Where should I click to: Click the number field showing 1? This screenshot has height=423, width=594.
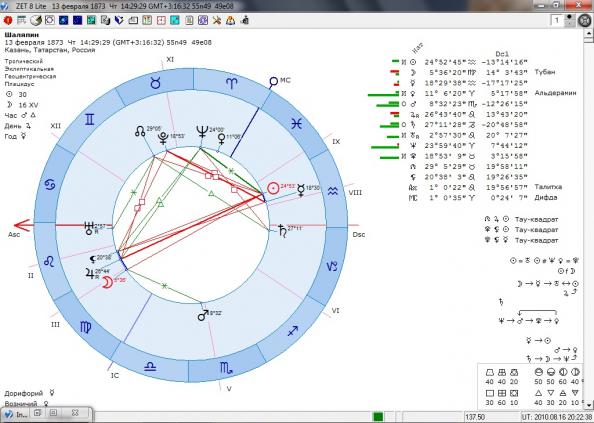point(556,20)
